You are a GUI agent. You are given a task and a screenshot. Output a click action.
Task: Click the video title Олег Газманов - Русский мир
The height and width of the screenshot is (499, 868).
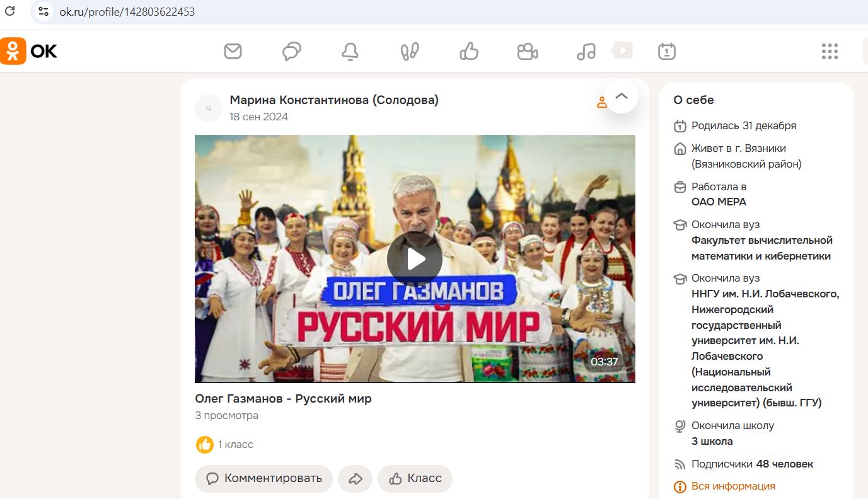283,398
